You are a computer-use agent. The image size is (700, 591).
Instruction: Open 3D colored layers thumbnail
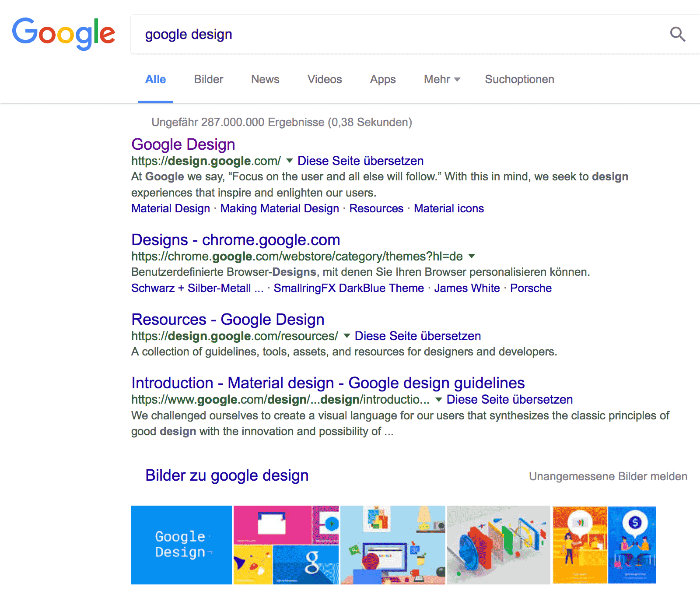click(x=499, y=545)
